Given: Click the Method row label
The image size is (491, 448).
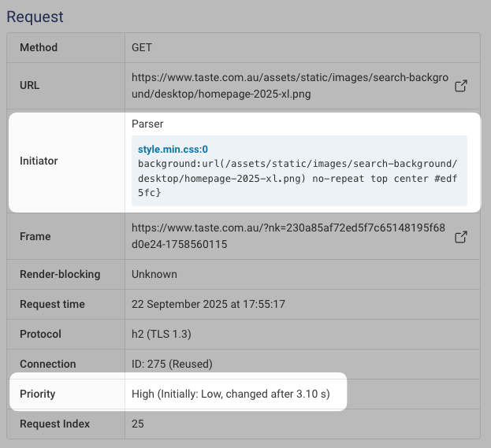Looking at the screenshot, I should coord(39,47).
